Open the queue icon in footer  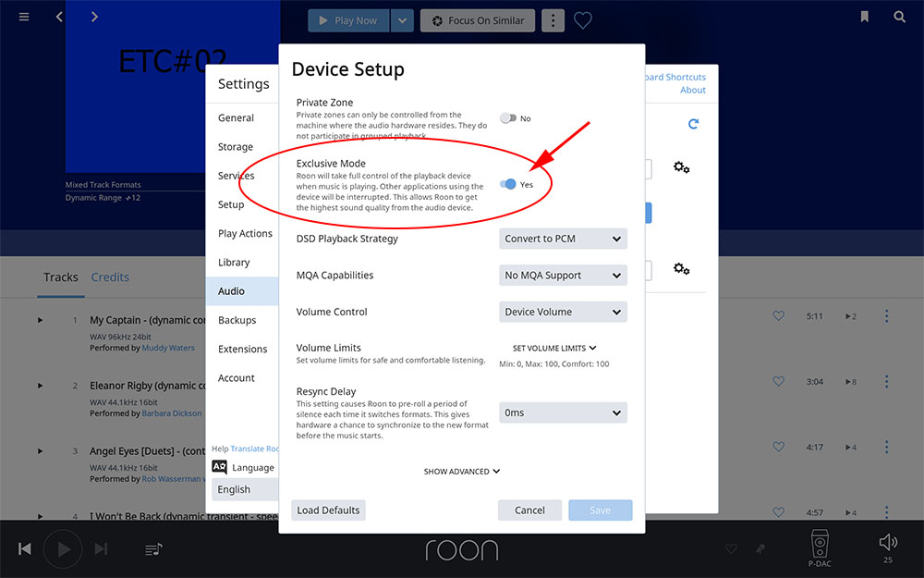(x=153, y=549)
